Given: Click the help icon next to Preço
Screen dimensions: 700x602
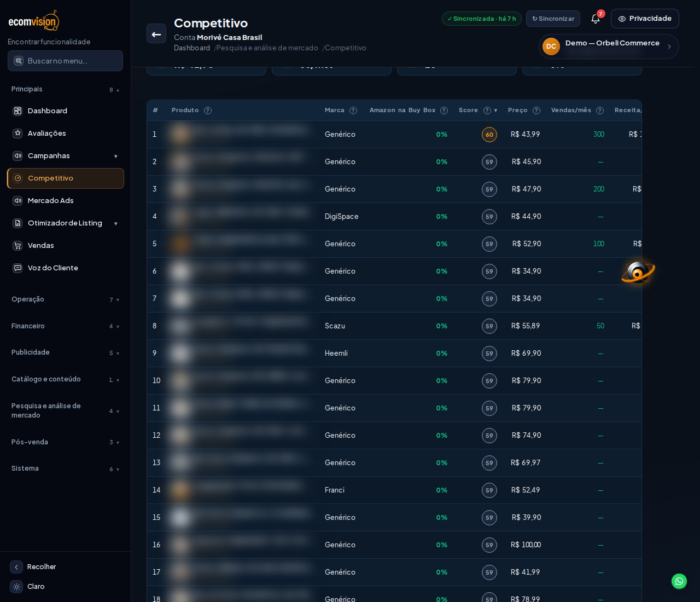Looking at the screenshot, I should [536, 111].
